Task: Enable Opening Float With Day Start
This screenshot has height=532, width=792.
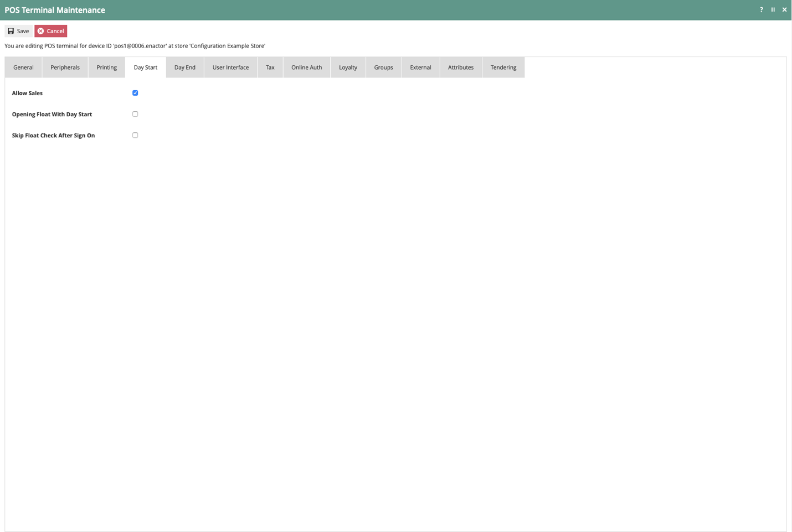Action: click(x=135, y=114)
